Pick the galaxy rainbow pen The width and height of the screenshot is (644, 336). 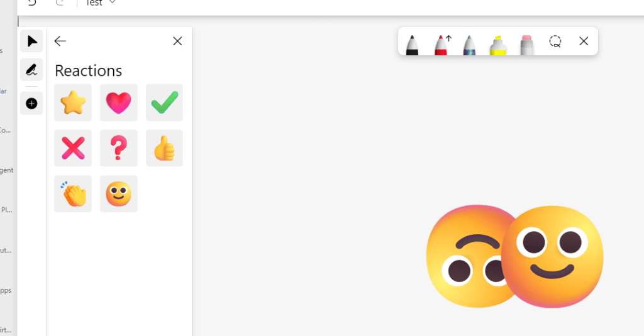click(x=469, y=45)
